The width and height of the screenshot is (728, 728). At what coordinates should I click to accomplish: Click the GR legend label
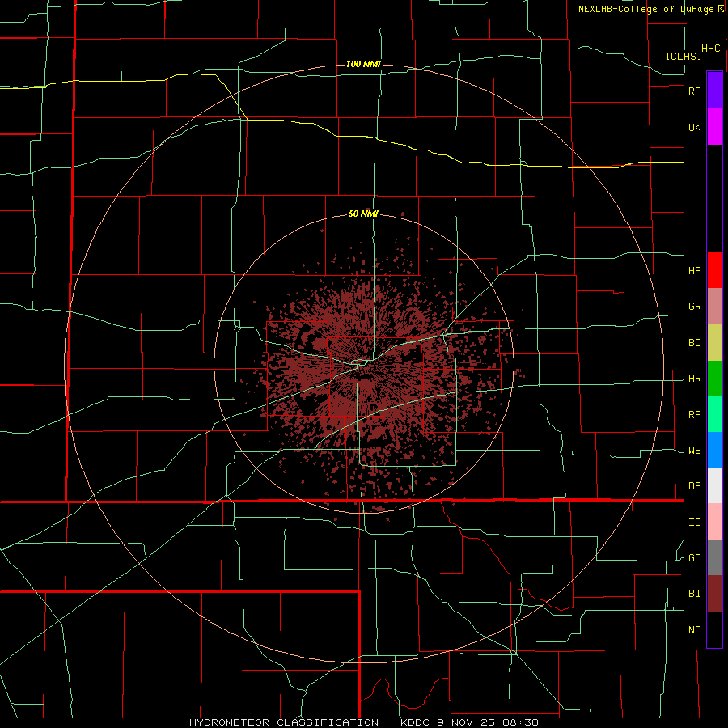pos(694,307)
